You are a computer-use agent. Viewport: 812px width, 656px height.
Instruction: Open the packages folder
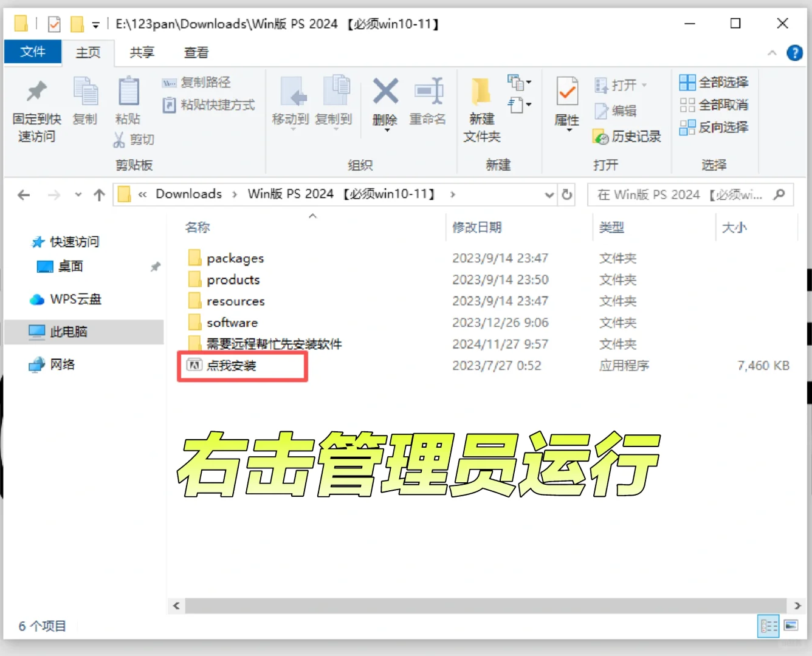(x=235, y=258)
